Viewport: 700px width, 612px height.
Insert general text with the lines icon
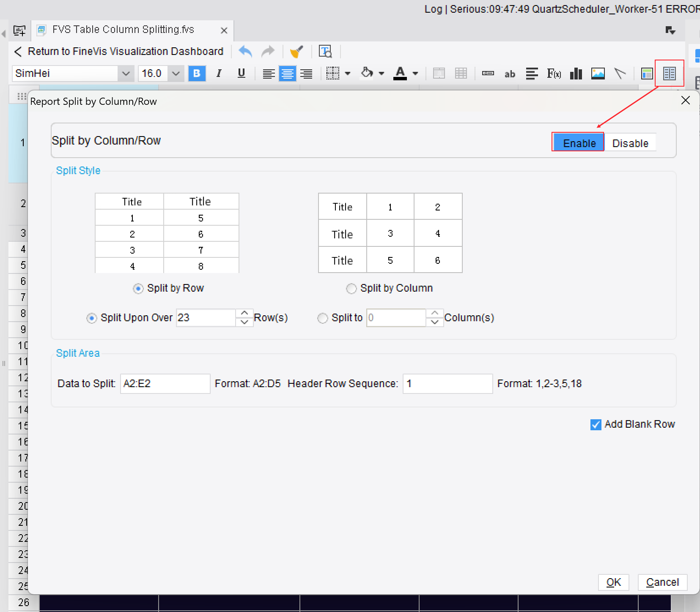(532, 74)
